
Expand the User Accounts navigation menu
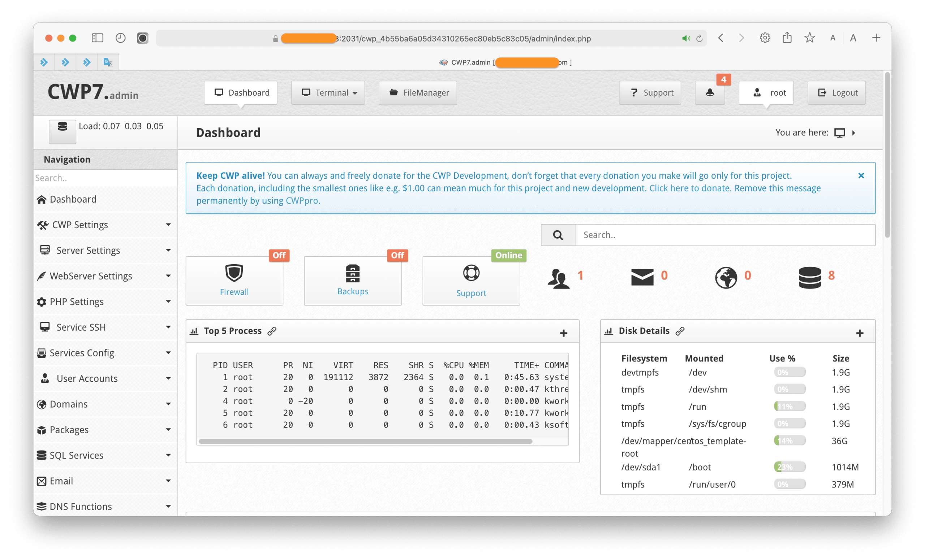[104, 378]
